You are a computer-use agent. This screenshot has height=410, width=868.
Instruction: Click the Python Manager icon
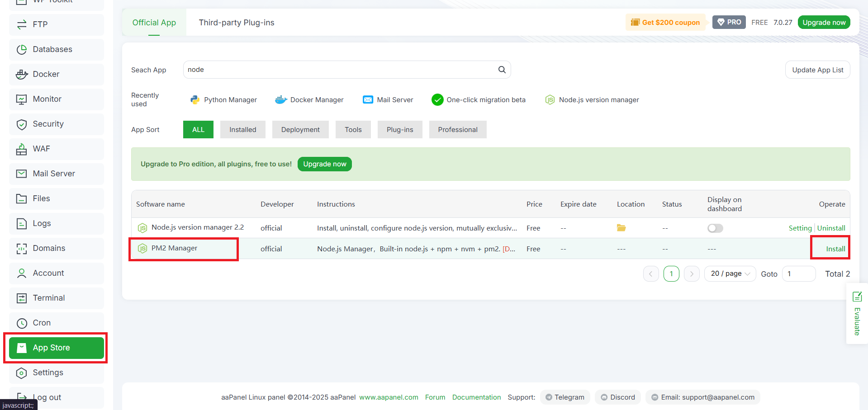pos(195,99)
